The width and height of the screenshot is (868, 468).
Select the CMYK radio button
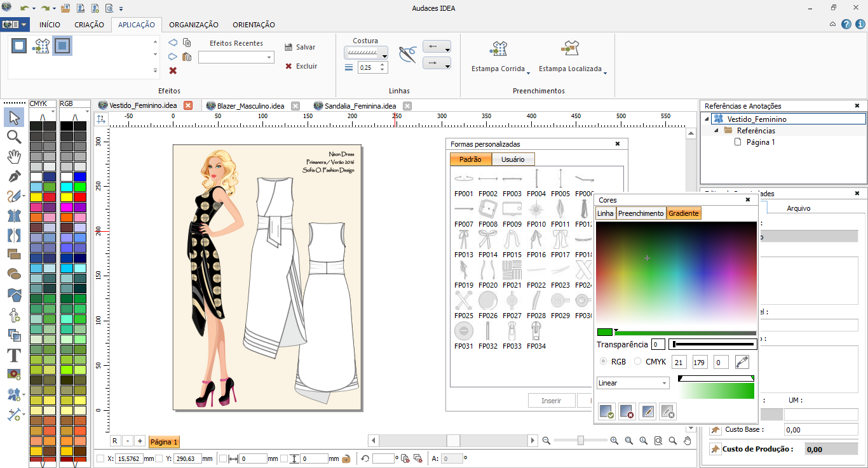tap(638, 362)
